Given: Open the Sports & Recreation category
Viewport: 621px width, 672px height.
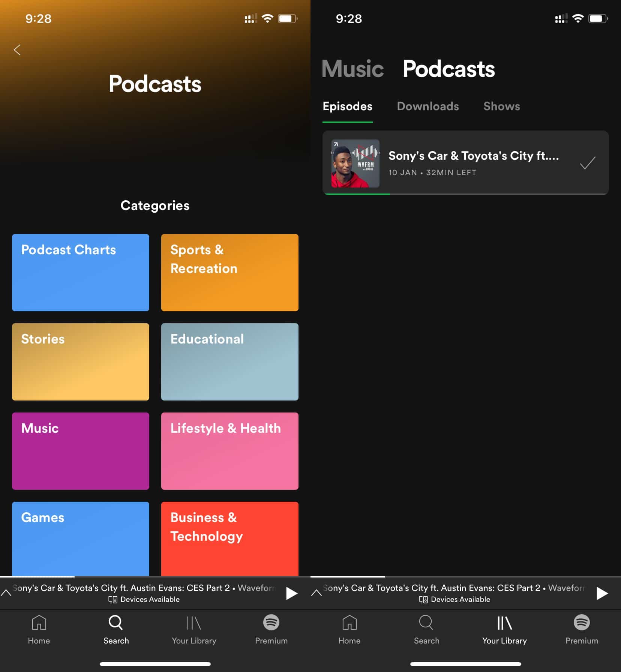Looking at the screenshot, I should point(230,273).
